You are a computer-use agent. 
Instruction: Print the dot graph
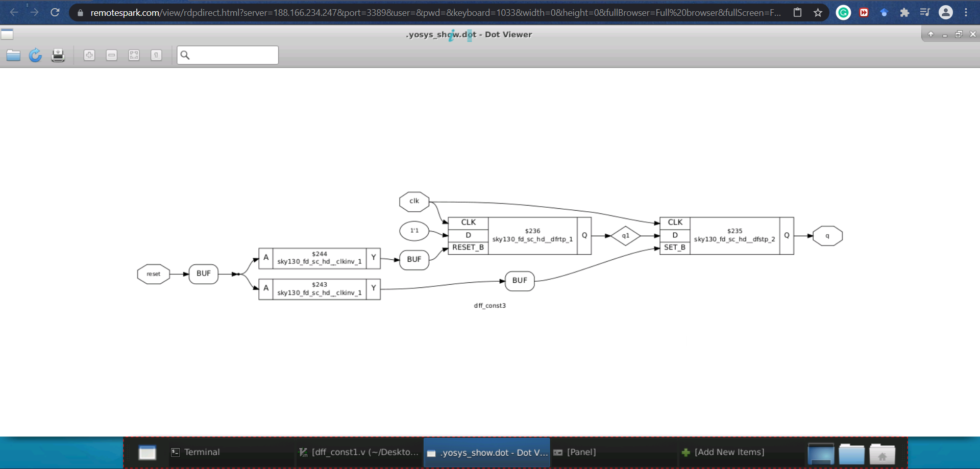click(x=58, y=55)
